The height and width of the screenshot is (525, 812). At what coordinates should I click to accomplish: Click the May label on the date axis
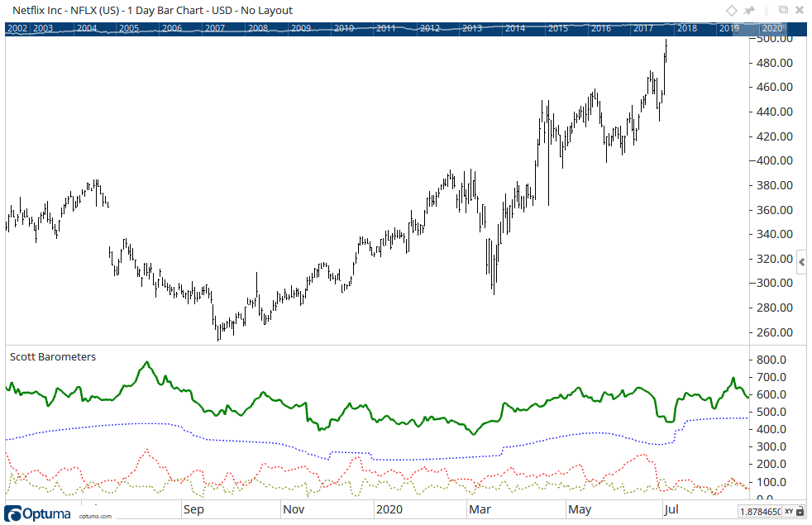[580, 509]
